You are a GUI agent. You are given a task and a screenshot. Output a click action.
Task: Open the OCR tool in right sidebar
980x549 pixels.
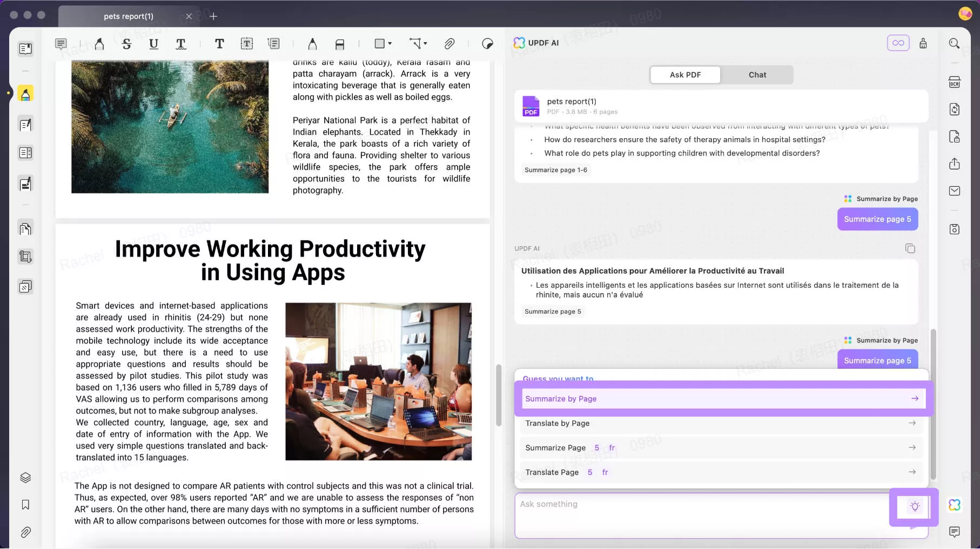tap(955, 82)
